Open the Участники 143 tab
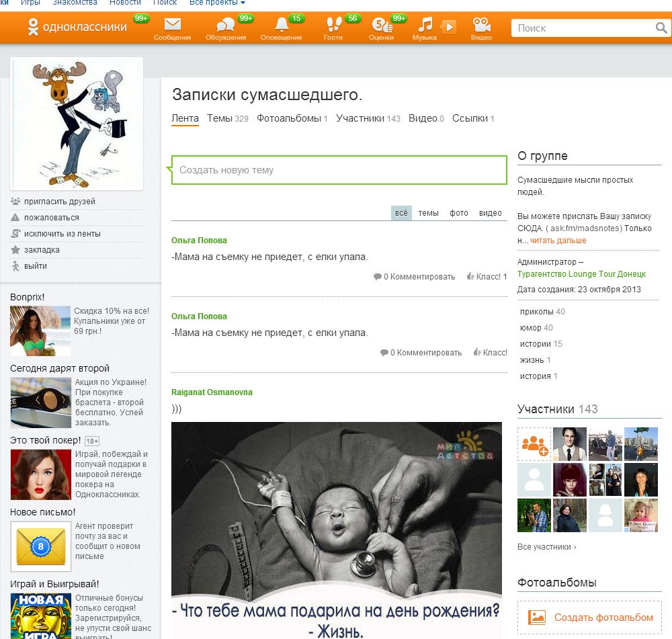Viewport: 672px width, 639px height. (368, 118)
